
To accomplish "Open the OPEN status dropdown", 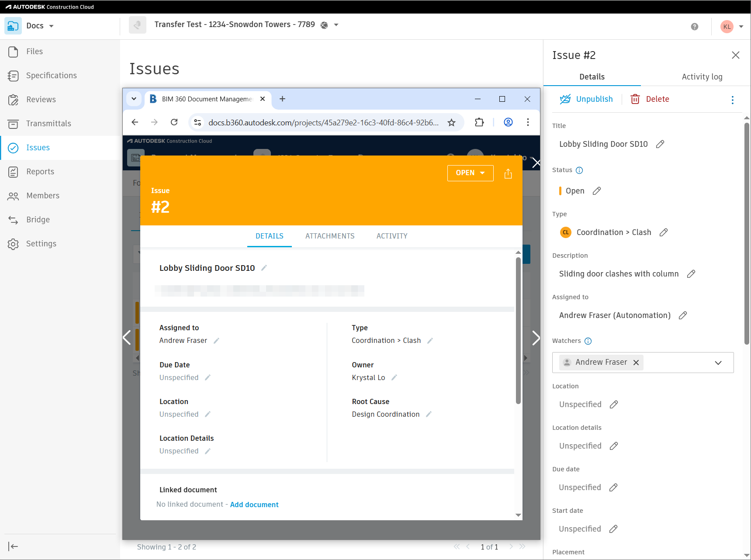I will pos(470,173).
